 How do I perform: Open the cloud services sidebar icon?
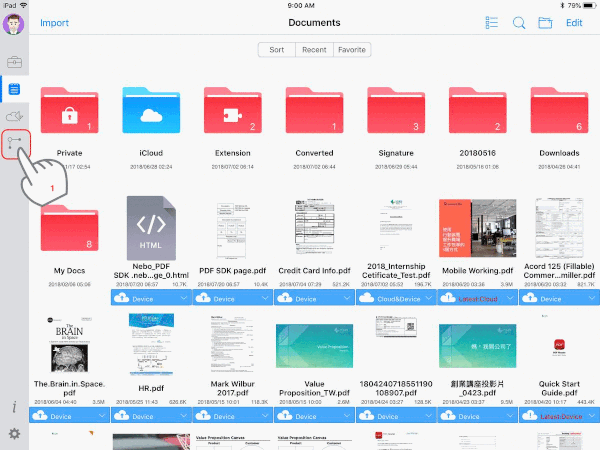click(15, 116)
